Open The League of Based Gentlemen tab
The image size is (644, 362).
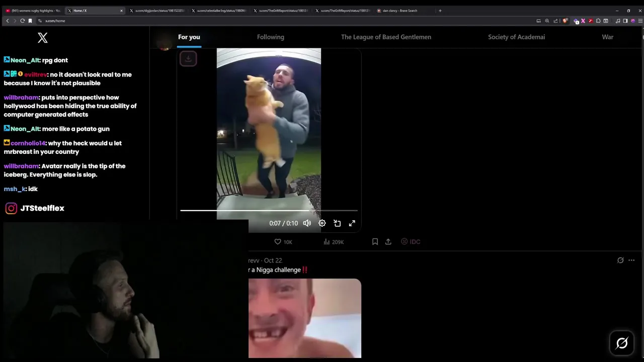point(386,37)
